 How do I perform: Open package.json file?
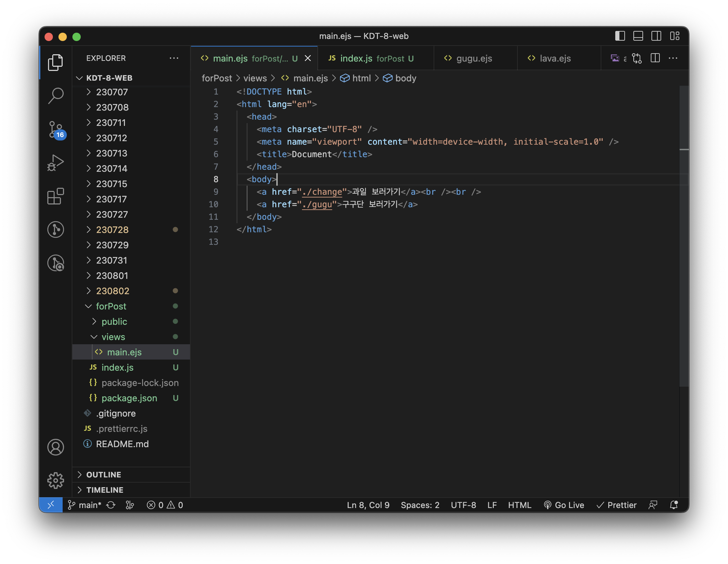[x=132, y=398]
